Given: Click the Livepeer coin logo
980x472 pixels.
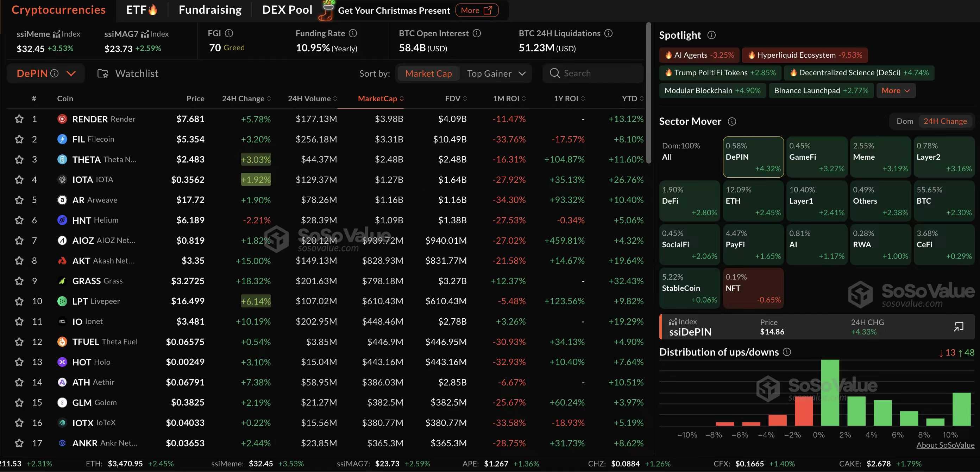Looking at the screenshot, I should (x=62, y=301).
